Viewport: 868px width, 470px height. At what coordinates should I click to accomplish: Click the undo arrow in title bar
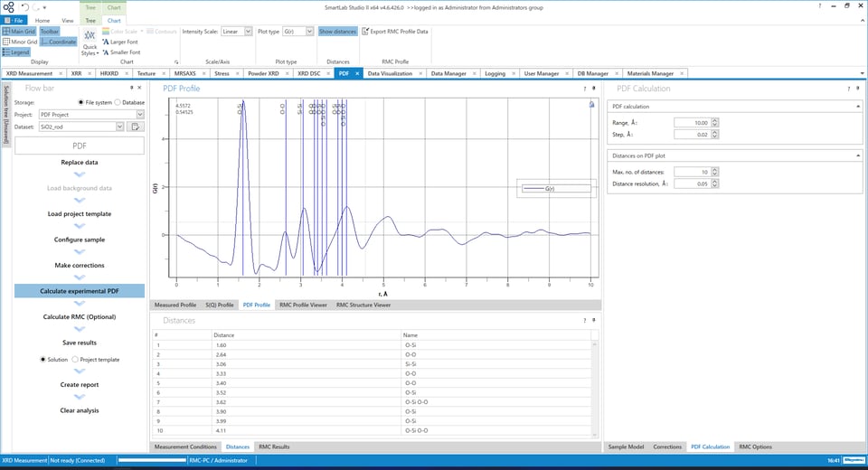[24, 6]
